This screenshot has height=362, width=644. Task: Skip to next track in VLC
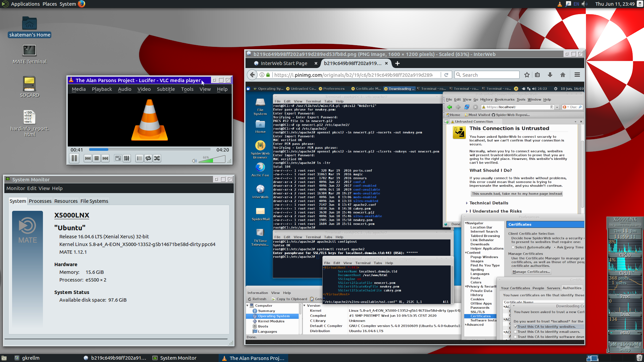click(105, 158)
